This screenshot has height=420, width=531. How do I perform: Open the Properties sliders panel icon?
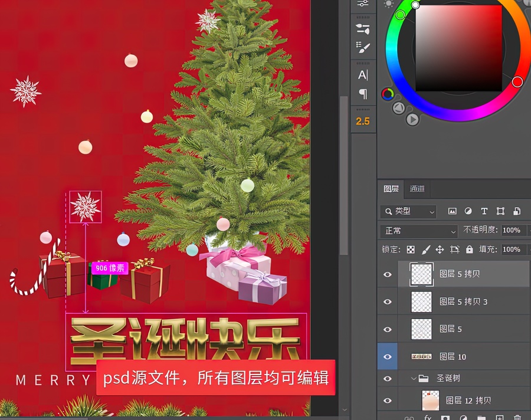363,4
